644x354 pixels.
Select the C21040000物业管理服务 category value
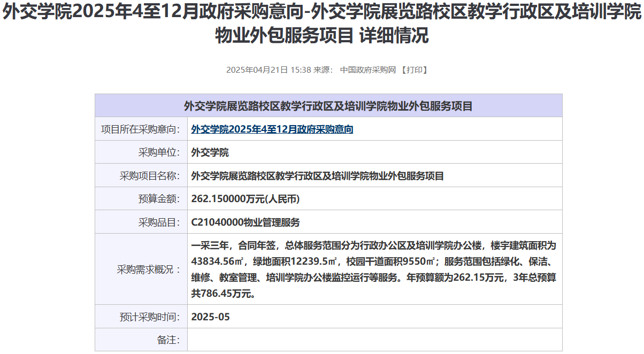pos(246,222)
